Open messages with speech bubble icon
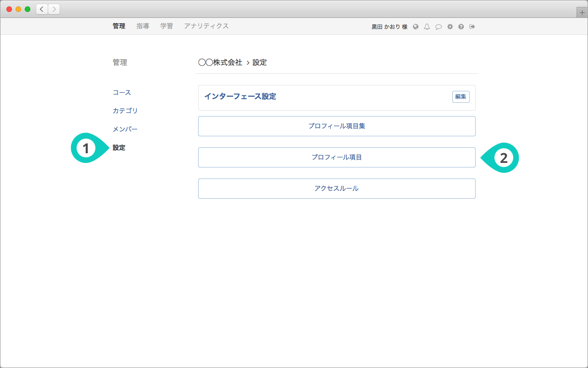 pyautogui.click(x=438, y=27)
